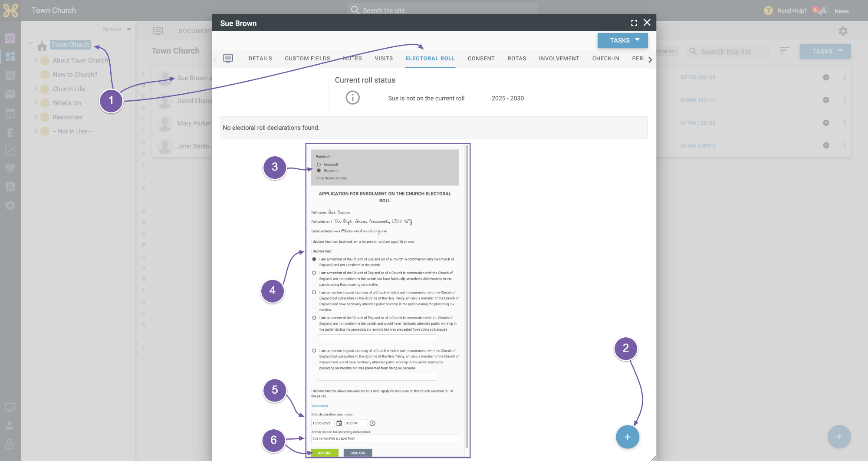This screenshot has width=868, height=461.
Task: Expand the About Town Church tree node
Action: 36,60
